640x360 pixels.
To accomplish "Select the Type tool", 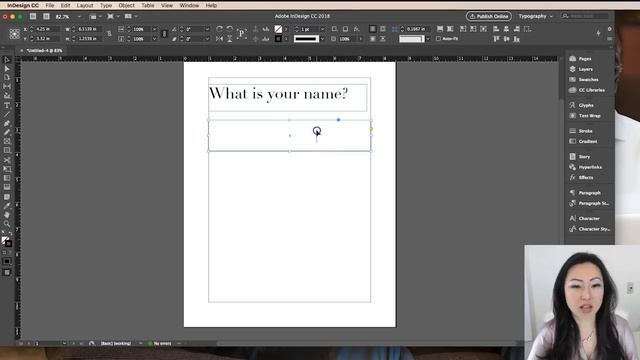I will coord(7,105).
